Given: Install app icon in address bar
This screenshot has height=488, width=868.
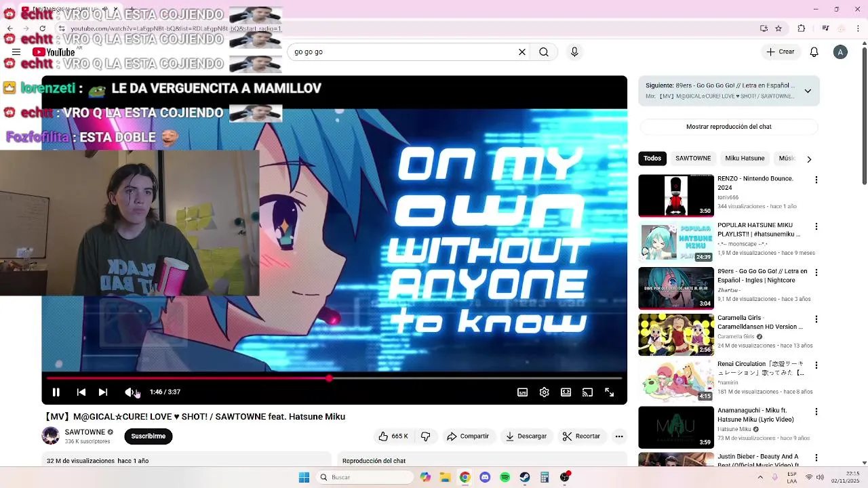Looking at the screenshot, I should pyautogui.click(x=764, y=28).
